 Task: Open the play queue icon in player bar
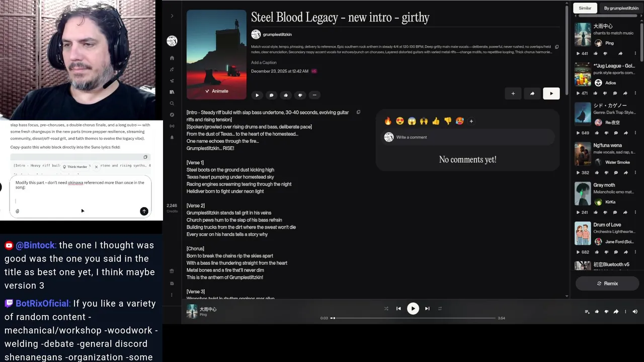[587, 312]
